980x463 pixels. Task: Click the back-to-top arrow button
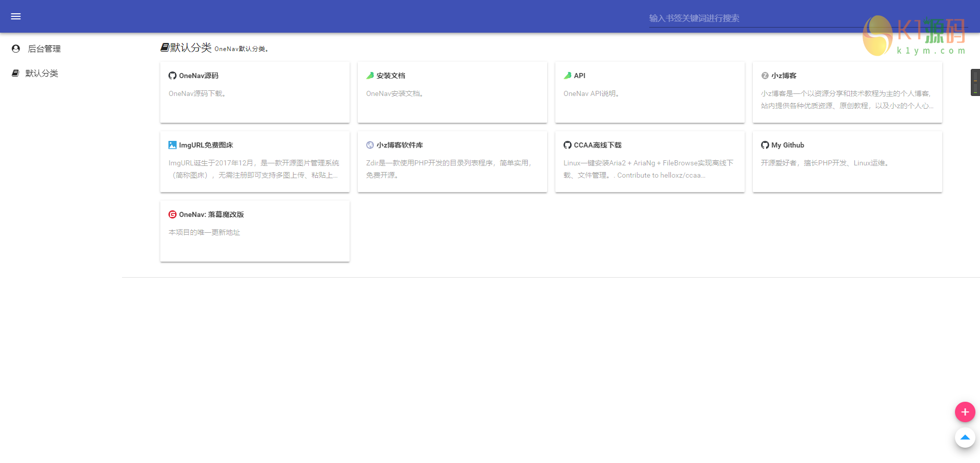coord(965,437)
